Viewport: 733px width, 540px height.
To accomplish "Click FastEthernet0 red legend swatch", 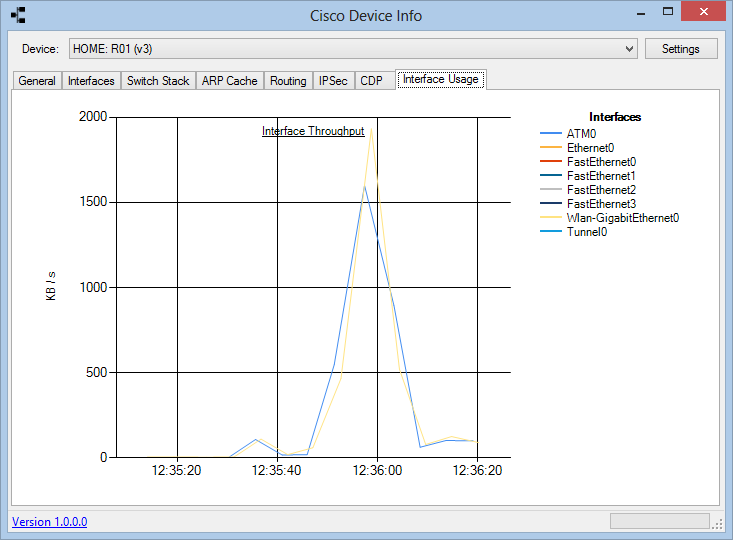I will (551, 162).
